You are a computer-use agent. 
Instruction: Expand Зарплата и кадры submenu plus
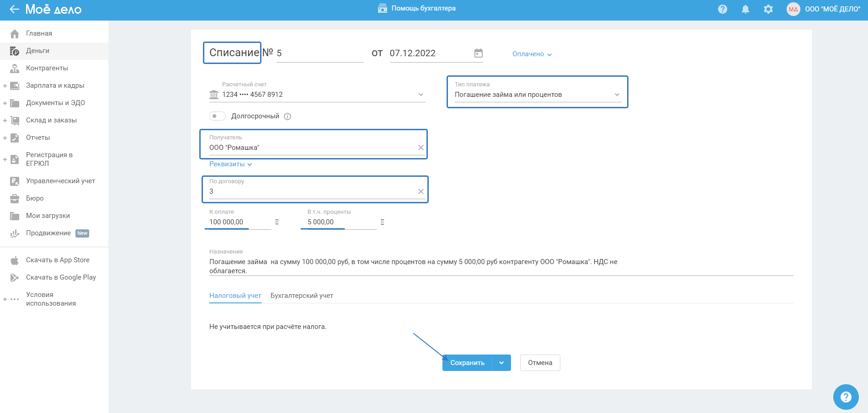(x=5, y=86)
